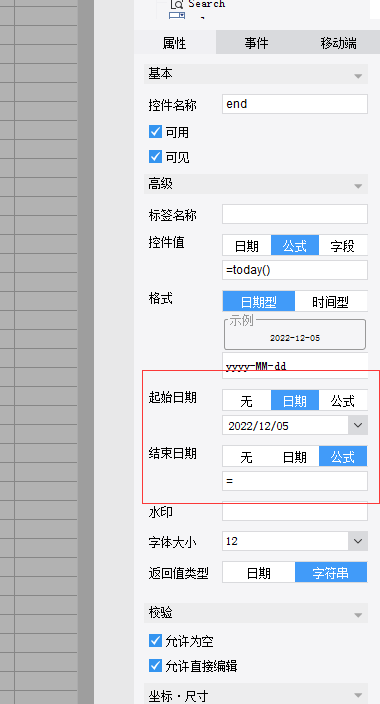
Task: Open the 事件 tab
Action: pos(256,43)
